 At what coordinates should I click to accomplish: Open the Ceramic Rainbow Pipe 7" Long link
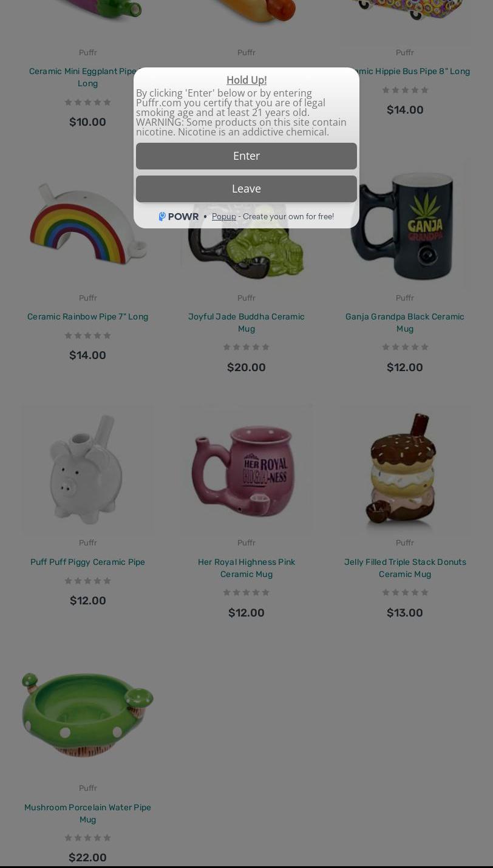[x=87, y=316]
